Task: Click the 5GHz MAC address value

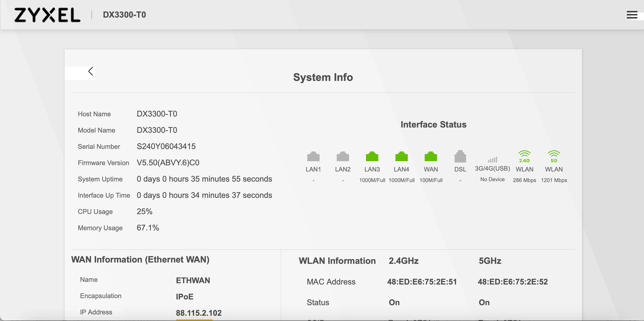Action: pyautogui.click(x=512, y=282)
